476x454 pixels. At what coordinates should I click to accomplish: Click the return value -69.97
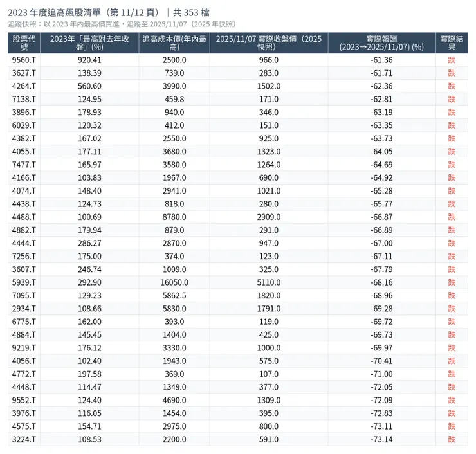coord(381,348)
